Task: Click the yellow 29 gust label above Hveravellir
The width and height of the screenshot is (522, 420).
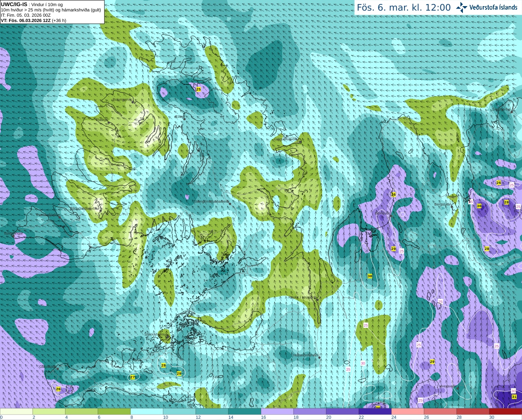Action: coord(432,362)
